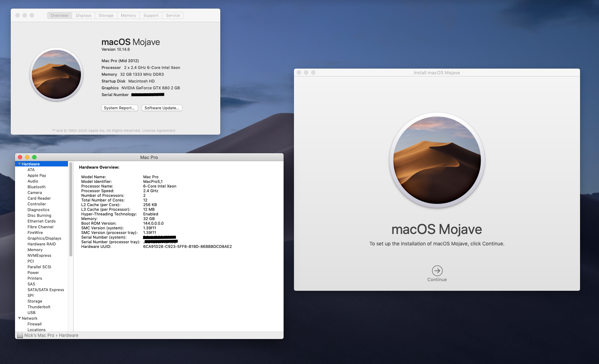
Task: Click the Version 10.14.6 text
Action: (116, 50)
